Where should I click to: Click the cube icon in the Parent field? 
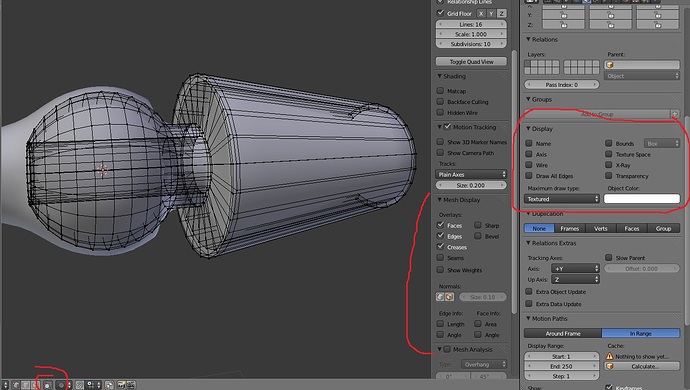[x=609, y=65]
